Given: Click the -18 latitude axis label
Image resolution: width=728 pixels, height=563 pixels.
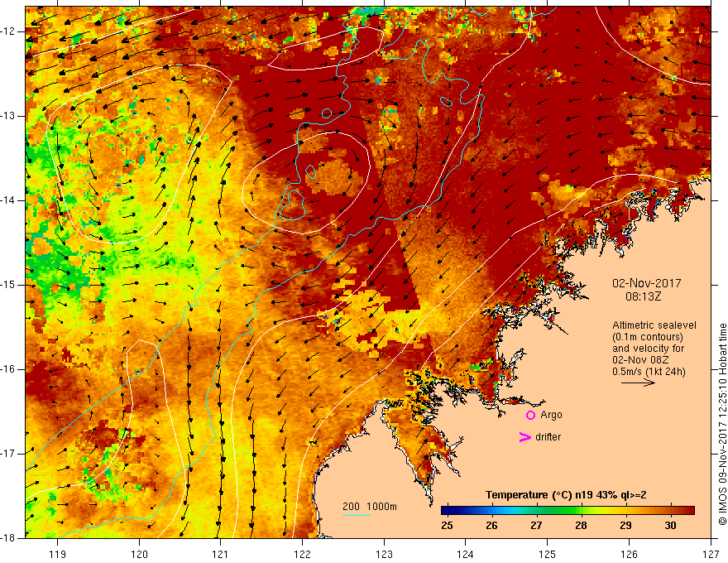Looking at the screenshot, I should coord(9,538).
